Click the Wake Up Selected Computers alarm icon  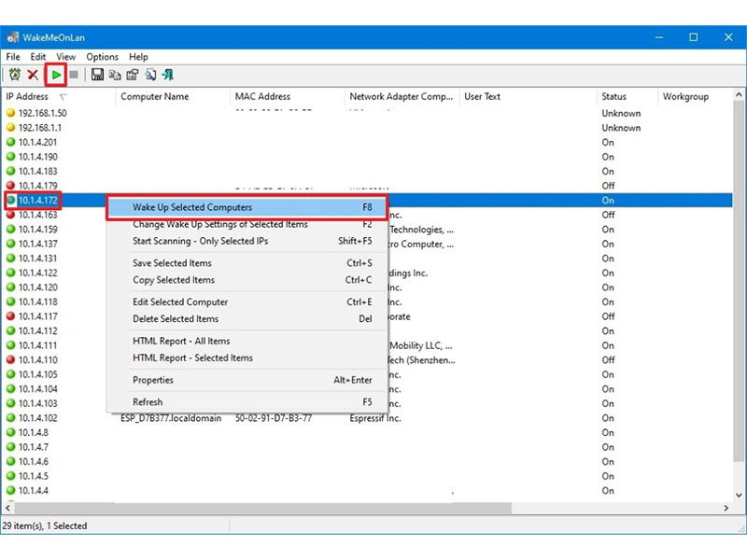(15, 75)
